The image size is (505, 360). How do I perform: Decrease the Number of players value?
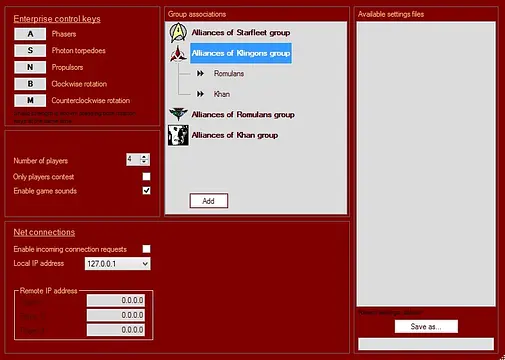click(x=144, y=162)
